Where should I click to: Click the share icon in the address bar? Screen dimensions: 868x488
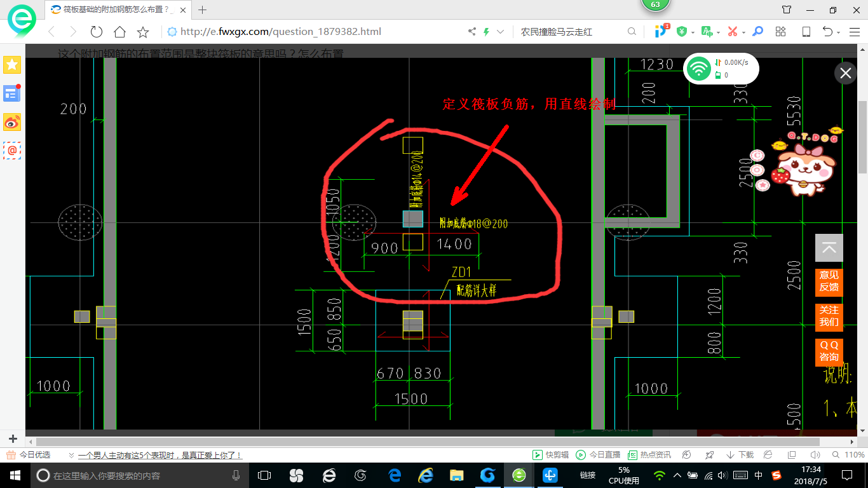point(472,32)
